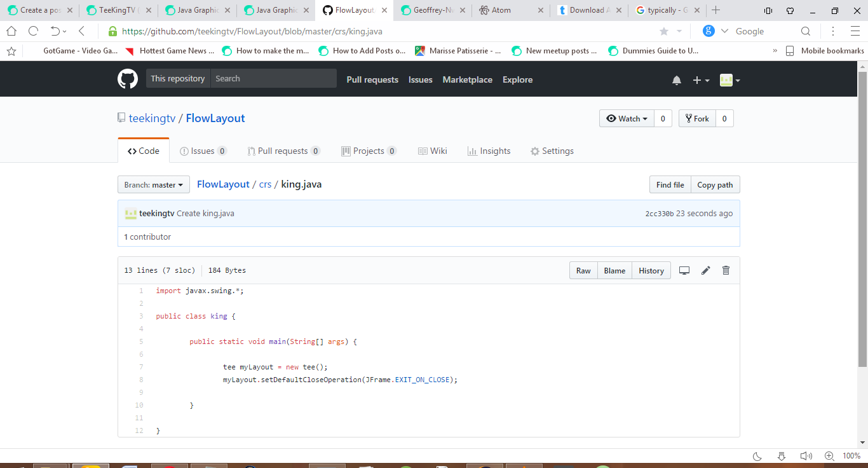Viewport: 868px width, 468px height.
Task: Open the notifications bell icon
Action: [677, 79]
